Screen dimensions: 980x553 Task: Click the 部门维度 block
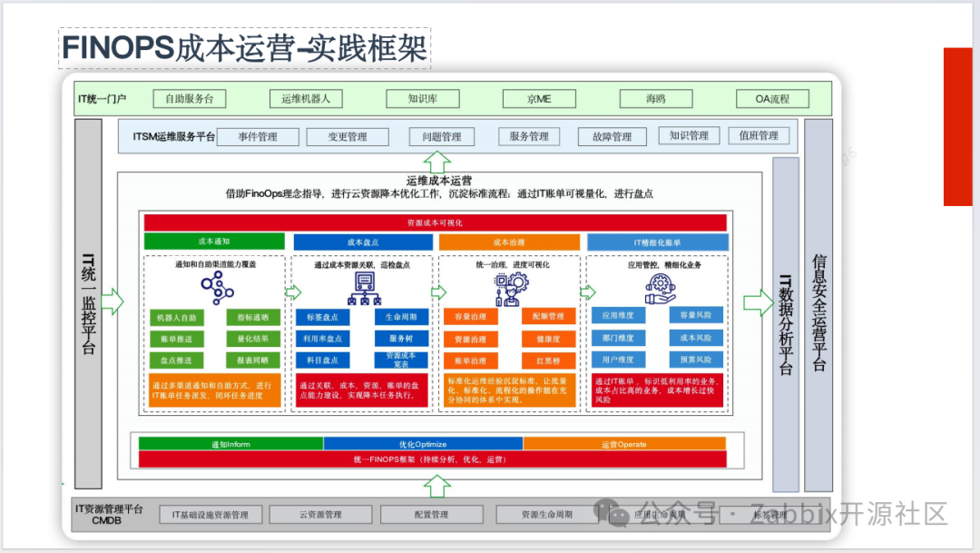point(618,338)
